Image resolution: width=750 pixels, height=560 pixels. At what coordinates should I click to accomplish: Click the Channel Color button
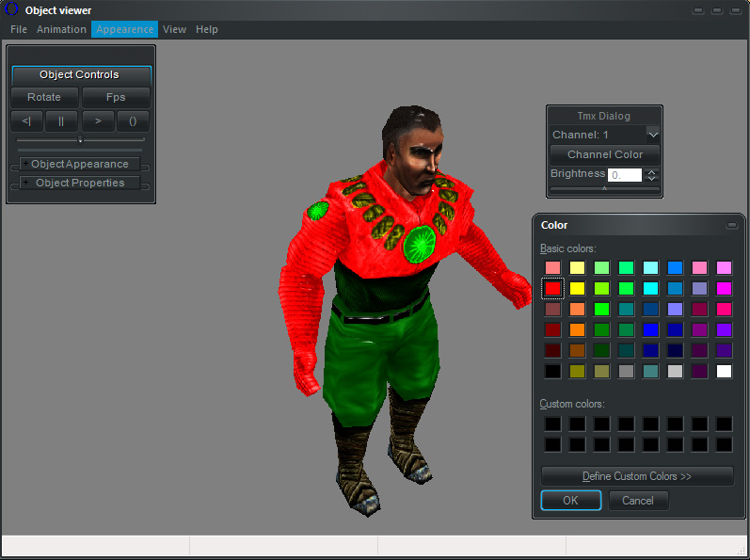tap(605, 154)
